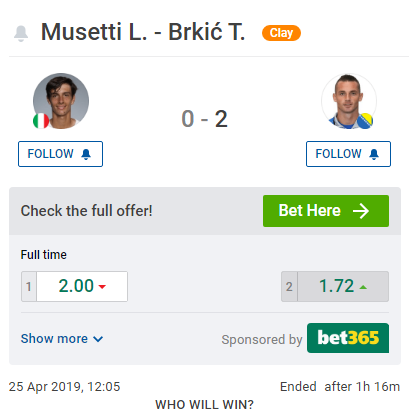Click the orange Clay surface badge
The width and height of the screenshot is (409, 415).
click(x=281, y=33)
